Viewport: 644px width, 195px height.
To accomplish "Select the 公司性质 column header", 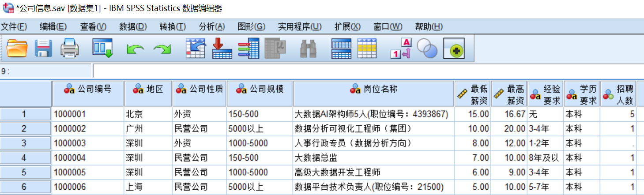I will point(200,94).
